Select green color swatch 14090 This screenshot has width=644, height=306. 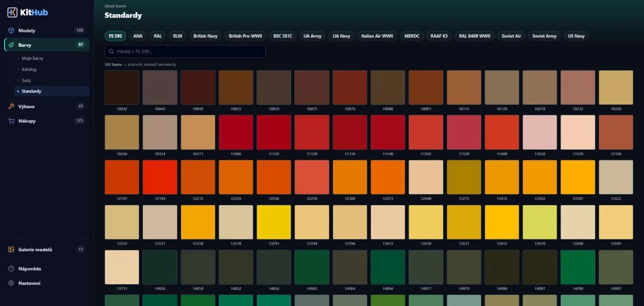coord(578,267)
